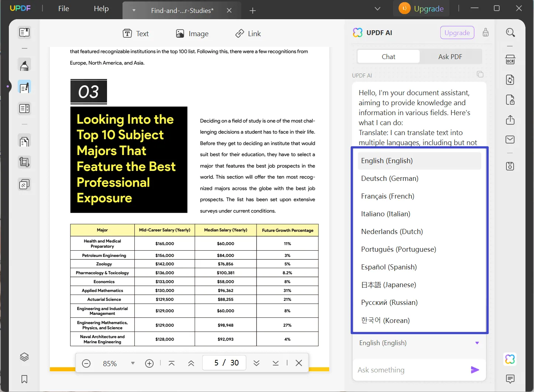Click the Share file icon

[510, 120]
